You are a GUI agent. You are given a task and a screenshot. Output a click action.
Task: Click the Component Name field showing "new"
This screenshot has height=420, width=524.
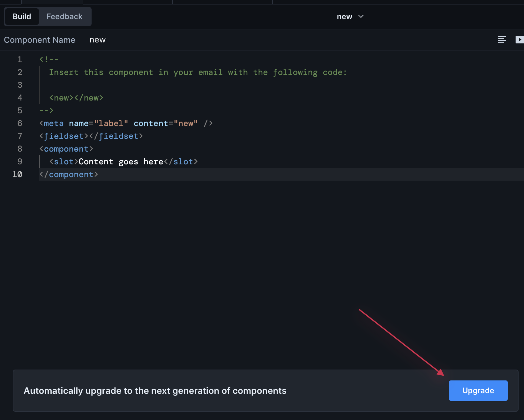(x=98, y=40)
